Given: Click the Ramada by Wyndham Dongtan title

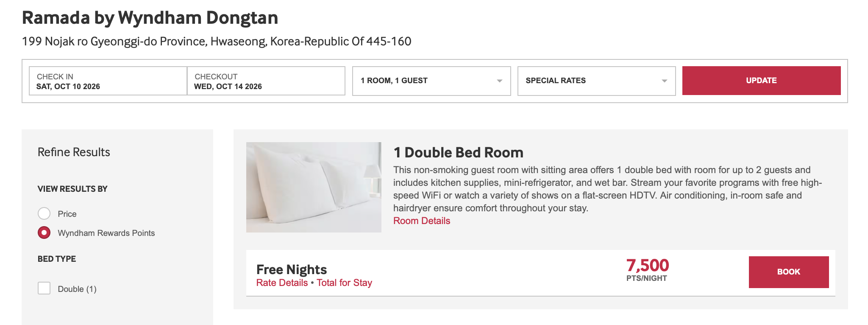Looking at the screenshot, I should tap(150, 18).
